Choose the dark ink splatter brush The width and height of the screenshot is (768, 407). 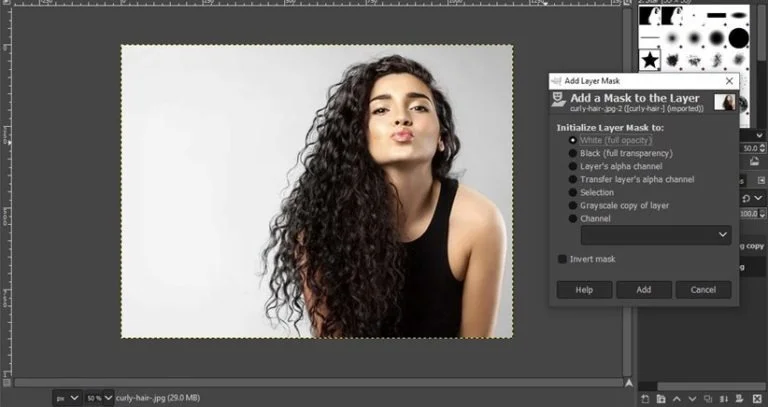coord(672,60)
